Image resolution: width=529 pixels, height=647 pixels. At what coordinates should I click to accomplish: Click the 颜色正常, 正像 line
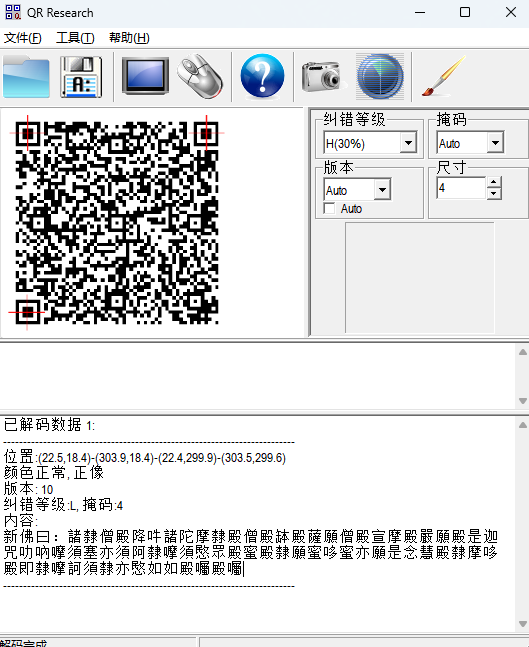[x=54, y=473]
